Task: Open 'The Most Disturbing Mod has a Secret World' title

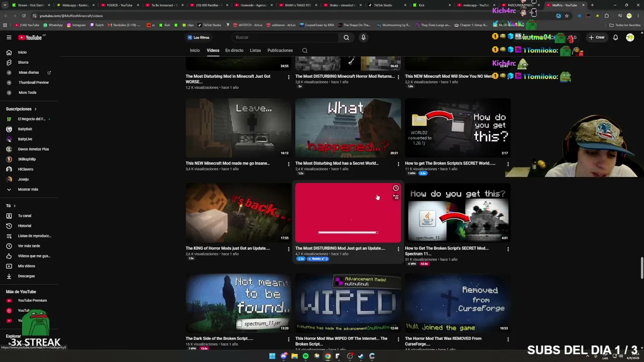Action: point(337,163)
